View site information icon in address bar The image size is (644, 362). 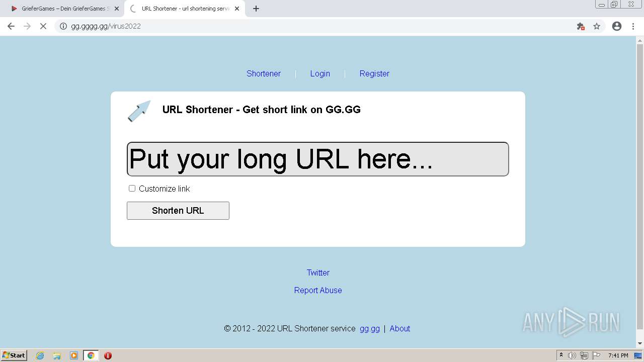(63, 26)
